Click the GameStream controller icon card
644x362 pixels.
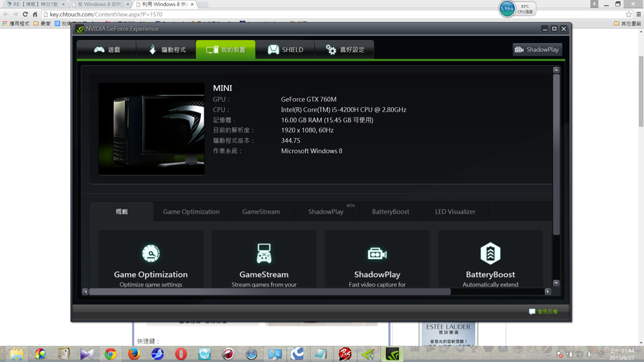pyautogui.click(x=264, y=259)
